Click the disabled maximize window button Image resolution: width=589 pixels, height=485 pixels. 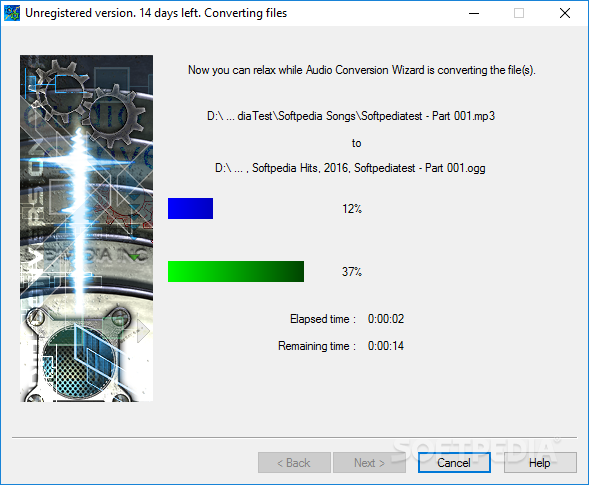(519, 13)
